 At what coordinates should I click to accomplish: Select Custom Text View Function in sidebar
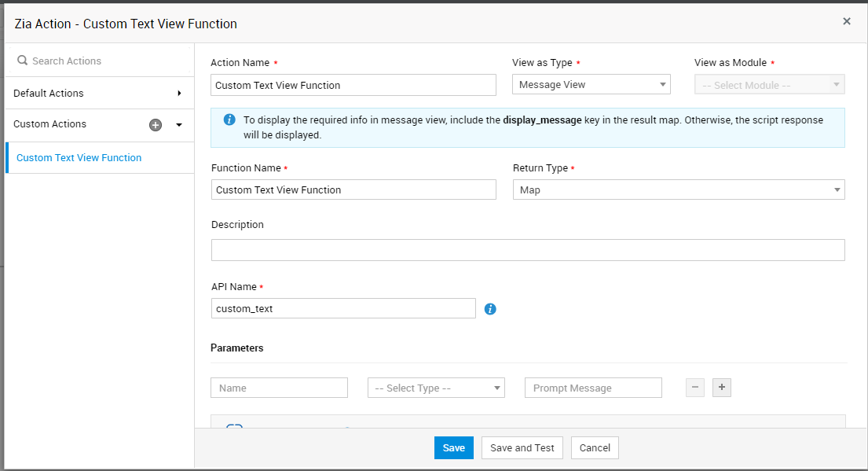79,158
